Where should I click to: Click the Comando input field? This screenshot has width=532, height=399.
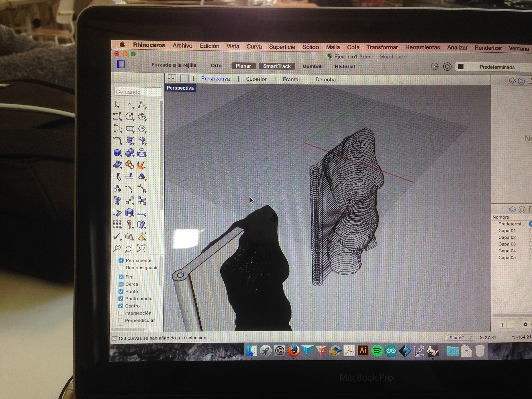pyautogui.click(x=137, y=92)
